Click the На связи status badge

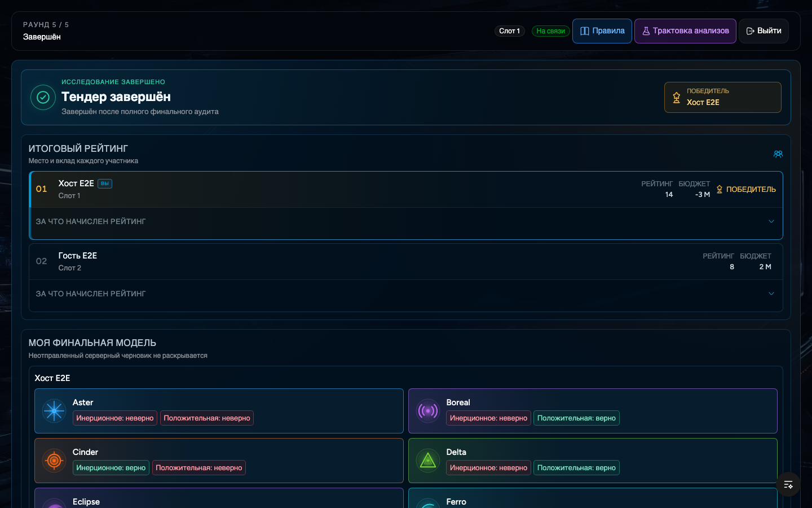pos(550,31)
